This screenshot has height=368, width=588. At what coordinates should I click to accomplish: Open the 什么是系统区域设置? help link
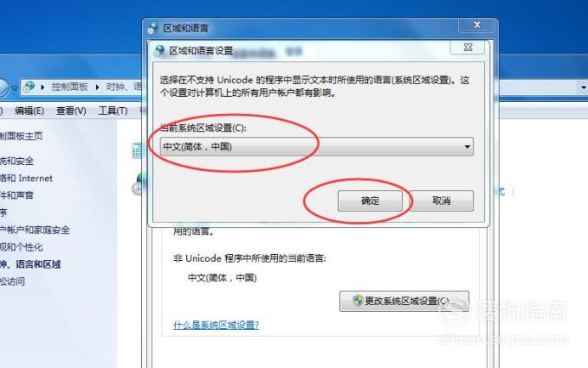click(216, 325)
